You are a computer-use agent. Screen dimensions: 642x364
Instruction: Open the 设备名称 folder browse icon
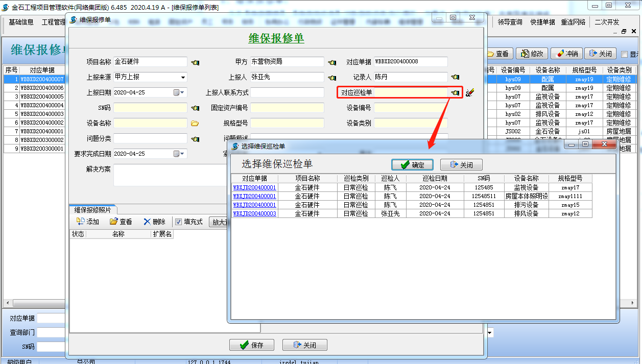click(x=195, y=123)
